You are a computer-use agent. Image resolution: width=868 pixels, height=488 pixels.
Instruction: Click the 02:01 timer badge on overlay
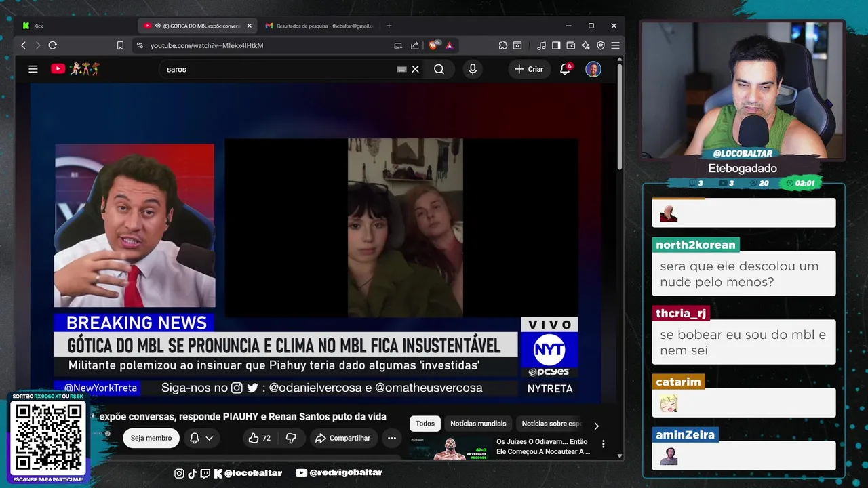pos(801,183)
